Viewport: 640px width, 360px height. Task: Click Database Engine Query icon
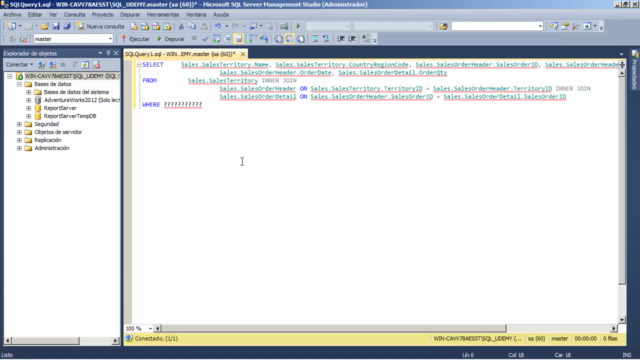click(x=134, y=26)
